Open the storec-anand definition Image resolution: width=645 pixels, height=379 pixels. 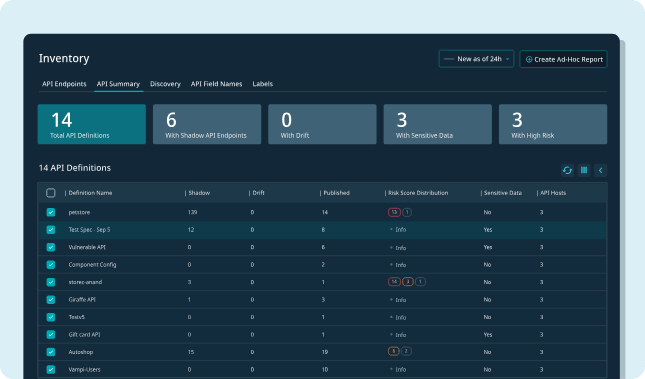coord(85,282)
